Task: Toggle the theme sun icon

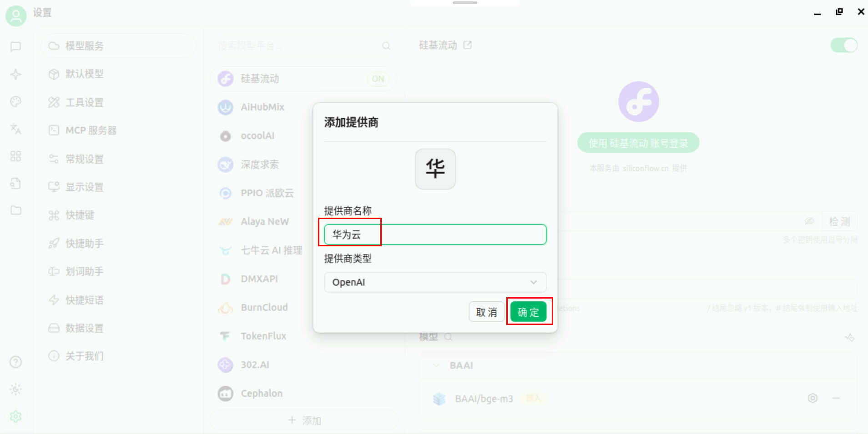Action: [16, 389]
